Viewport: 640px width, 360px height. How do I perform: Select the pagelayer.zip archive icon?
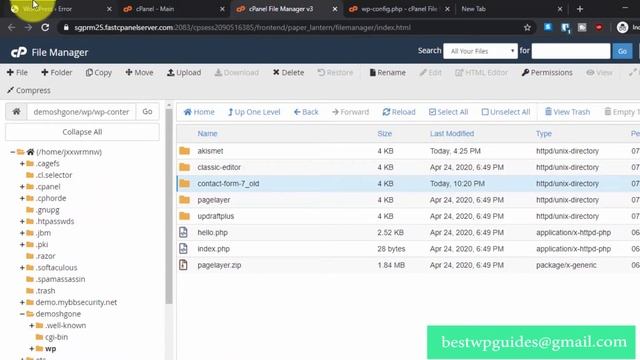pos(183,265)
